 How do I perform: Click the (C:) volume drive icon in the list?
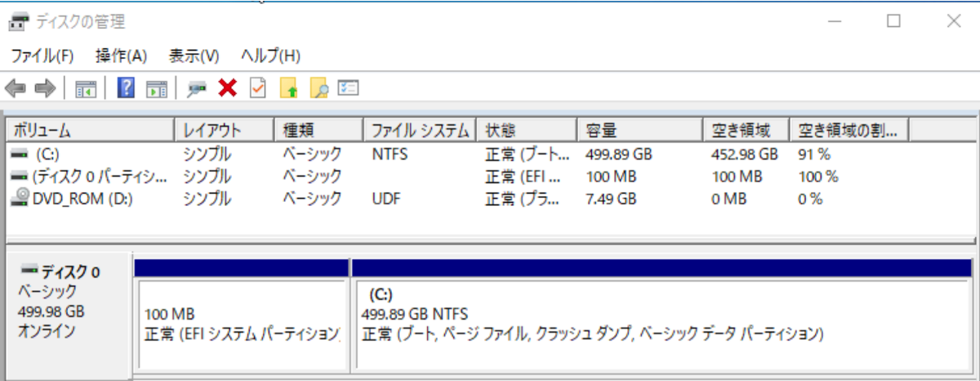click(20, 153)
